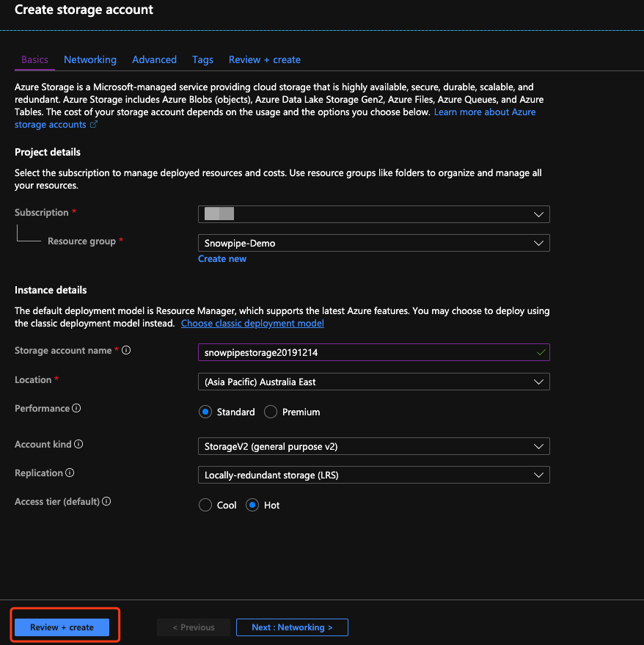Expand the Account kind dropdown

pos(374,446)
